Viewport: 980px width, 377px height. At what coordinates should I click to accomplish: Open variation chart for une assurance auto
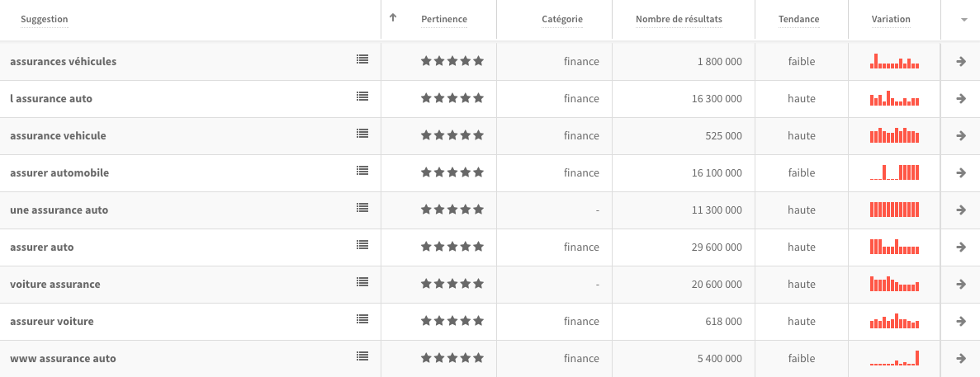click(x=894, y=209)
